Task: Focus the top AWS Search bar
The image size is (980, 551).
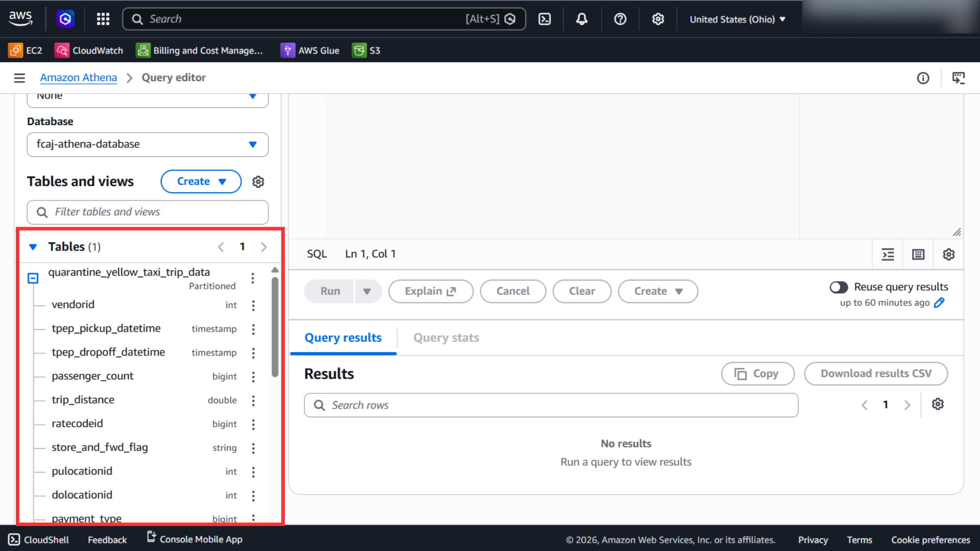Action: (x=324, y=19)
